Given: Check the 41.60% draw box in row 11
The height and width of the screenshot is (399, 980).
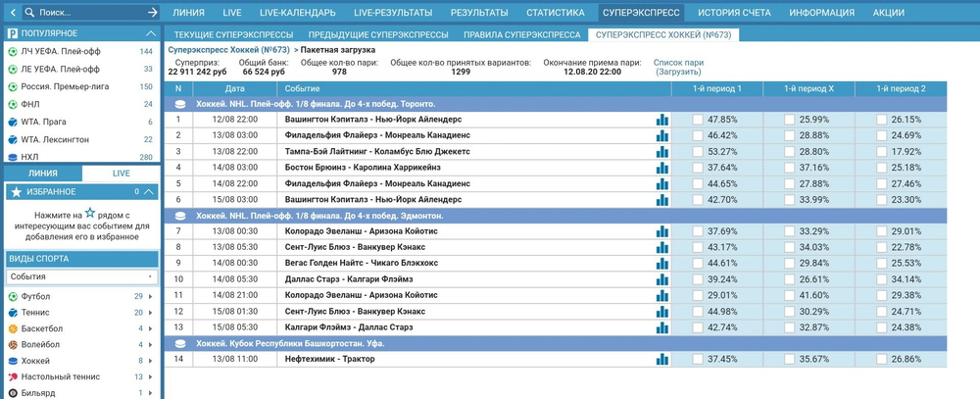Looking at the screenshot, I should click(789, 295).
